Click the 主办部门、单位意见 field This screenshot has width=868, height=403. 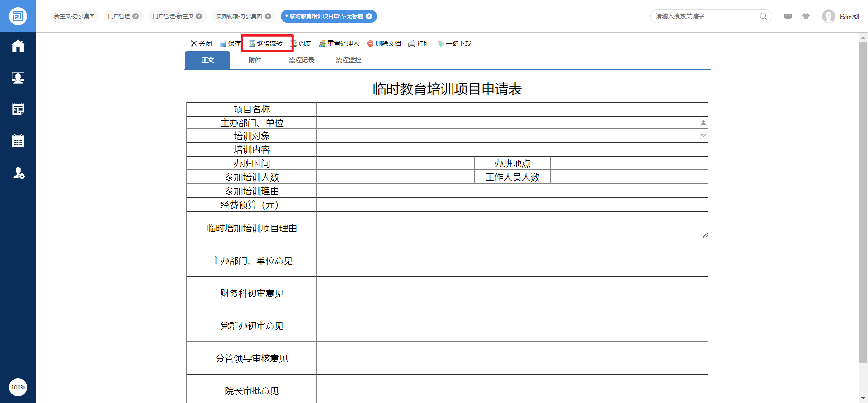tap(512, 261)
